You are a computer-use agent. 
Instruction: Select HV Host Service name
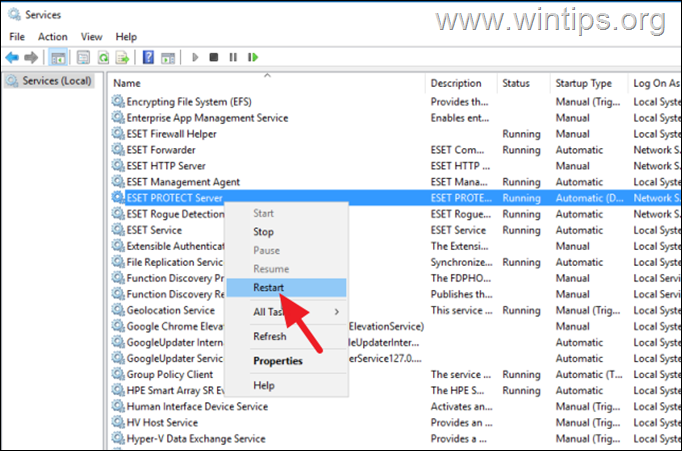coord(162,422)
